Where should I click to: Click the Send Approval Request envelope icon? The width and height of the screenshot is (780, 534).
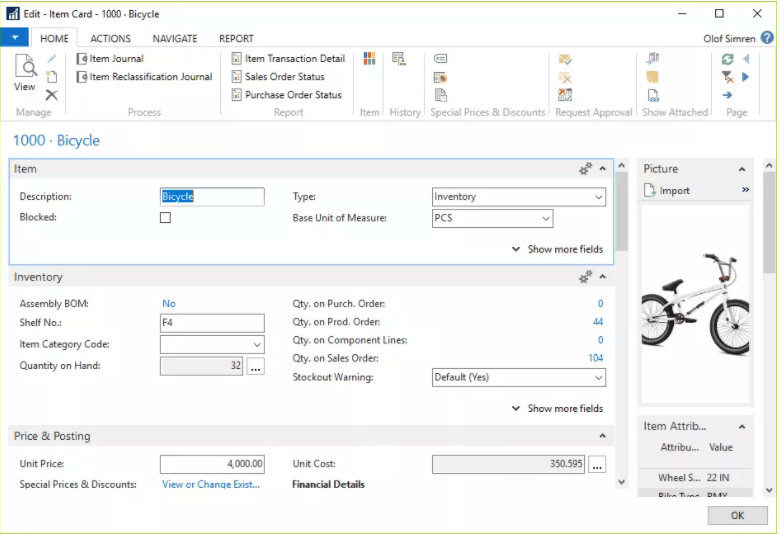tap(565, 59)
